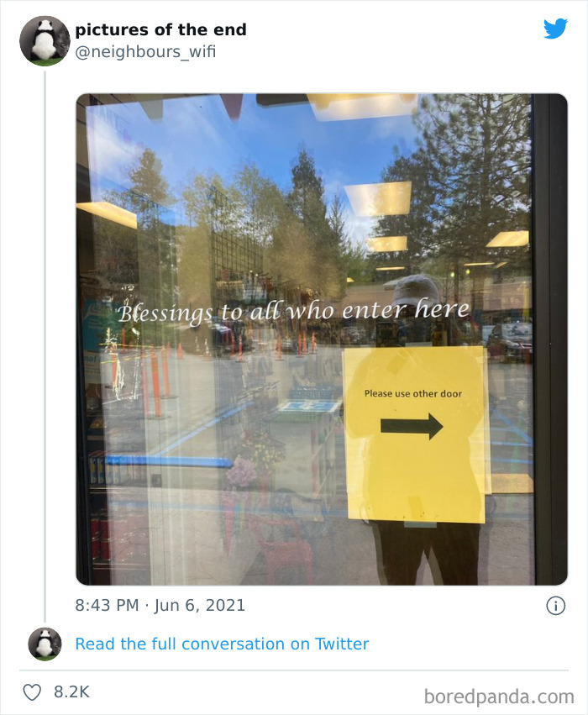Open the 8:43 PM · Jun 6, 2021 timestamp

tap(160, 605)
